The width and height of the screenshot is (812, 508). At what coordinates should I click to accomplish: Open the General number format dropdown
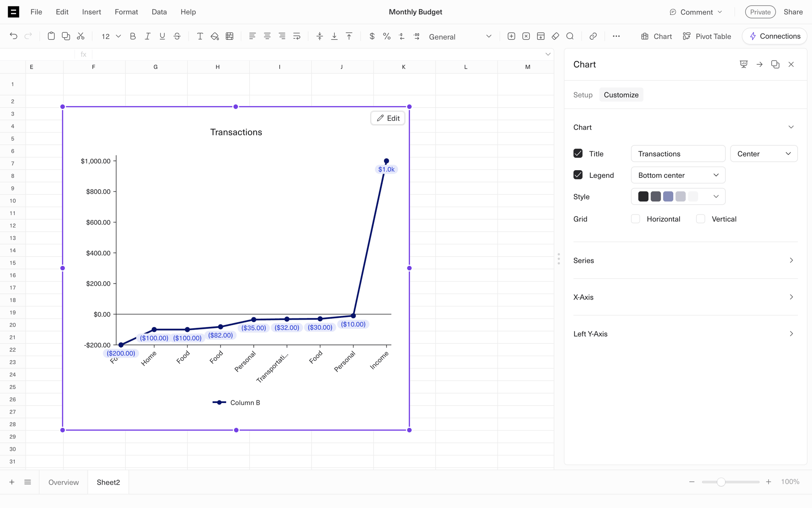pos(460,36)
